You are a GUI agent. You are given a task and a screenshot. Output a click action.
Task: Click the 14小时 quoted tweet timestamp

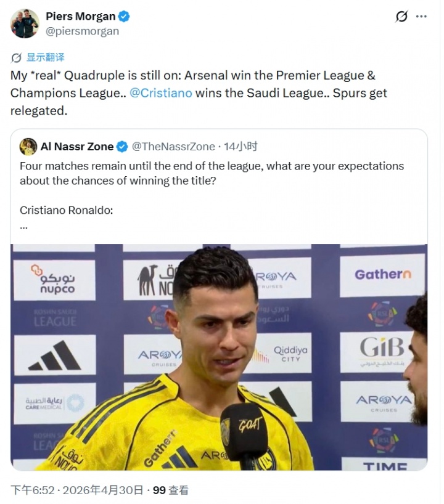click(240, 147)
